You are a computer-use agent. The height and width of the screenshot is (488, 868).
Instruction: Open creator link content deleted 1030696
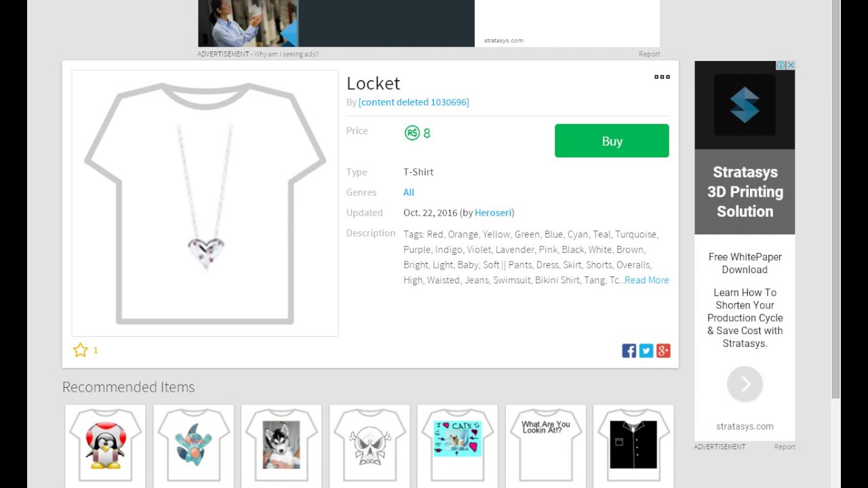click(x=414, y=102)
